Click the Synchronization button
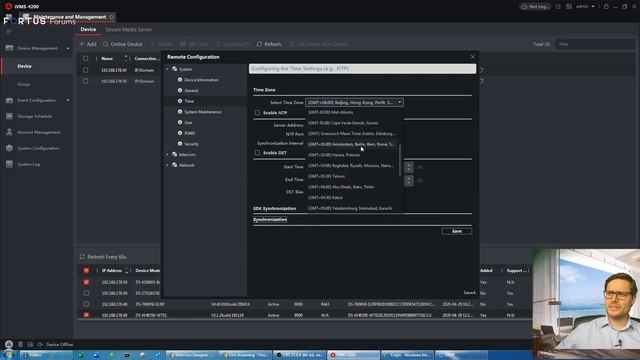The width and height of the screenshot is (640, 360). 270,220
